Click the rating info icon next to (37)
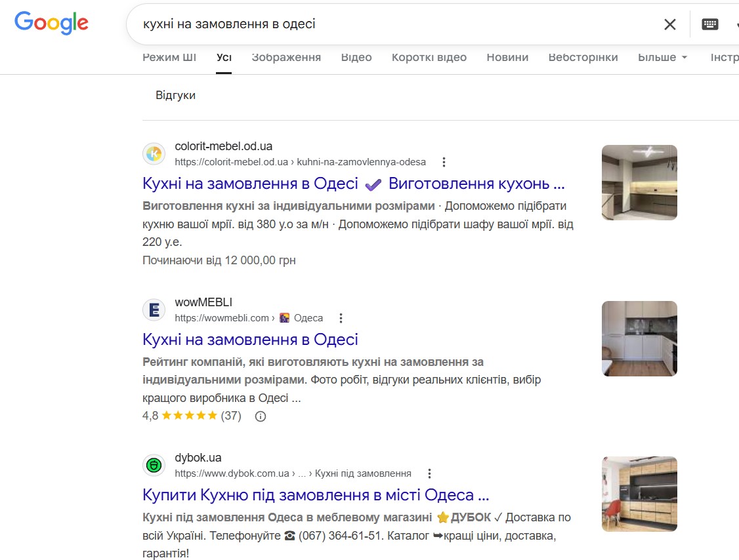 [260, 416]
